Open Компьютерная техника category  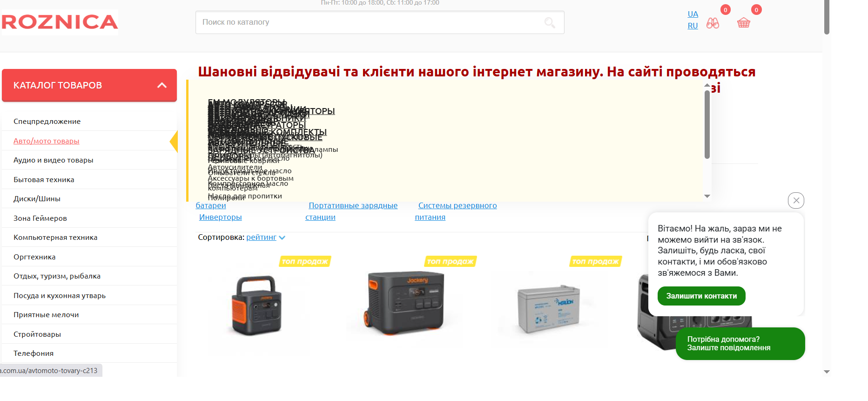coord(55,237)
